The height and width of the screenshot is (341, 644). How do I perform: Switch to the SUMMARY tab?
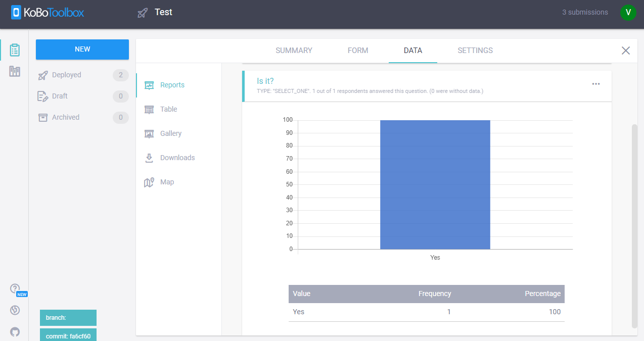point(294,51)
